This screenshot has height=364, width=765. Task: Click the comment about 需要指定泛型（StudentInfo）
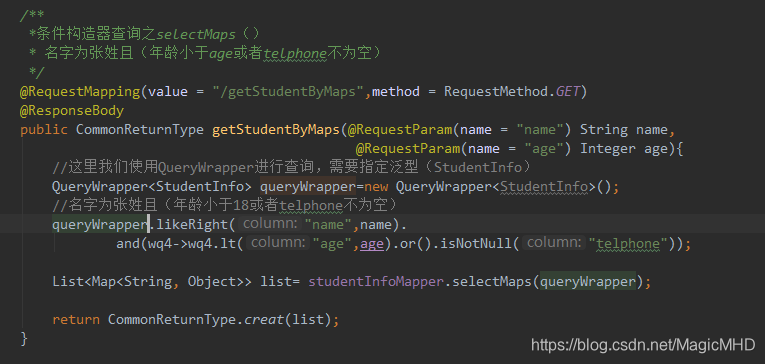click(x=291, y=167)
